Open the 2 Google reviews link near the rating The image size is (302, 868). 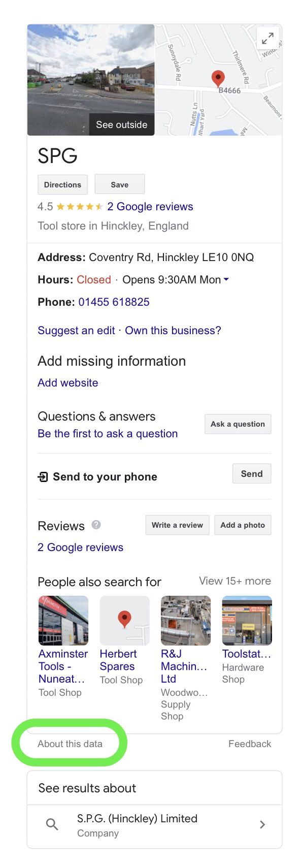150,207
